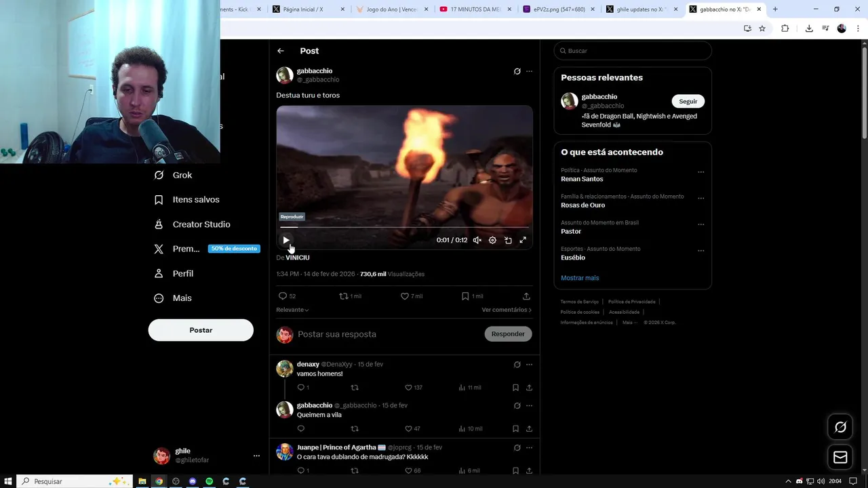Expand video to fullscreen
Image resolution: width=868 pixels, height=488 pixels.
point(523,240)
